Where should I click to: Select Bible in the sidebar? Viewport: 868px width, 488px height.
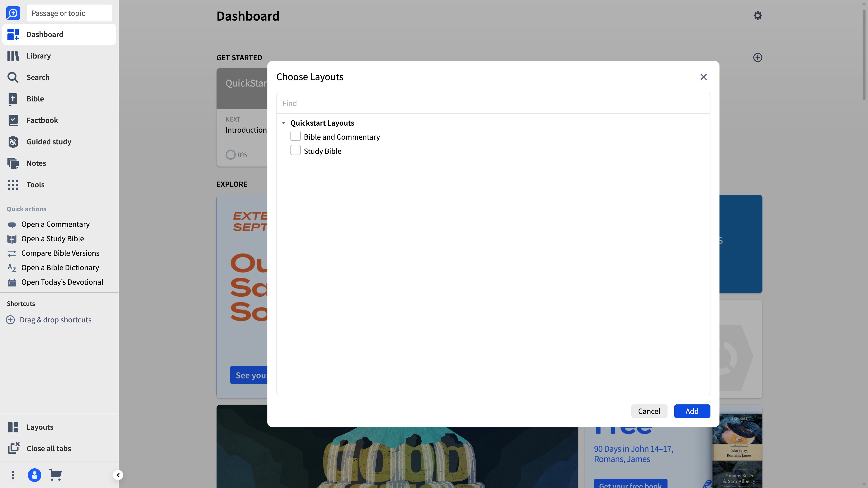coord(35,99)
